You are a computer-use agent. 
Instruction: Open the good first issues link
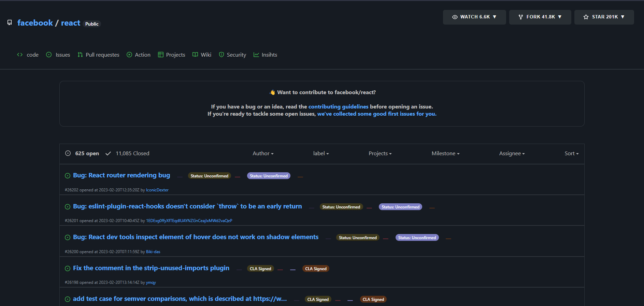coord(377,114)
